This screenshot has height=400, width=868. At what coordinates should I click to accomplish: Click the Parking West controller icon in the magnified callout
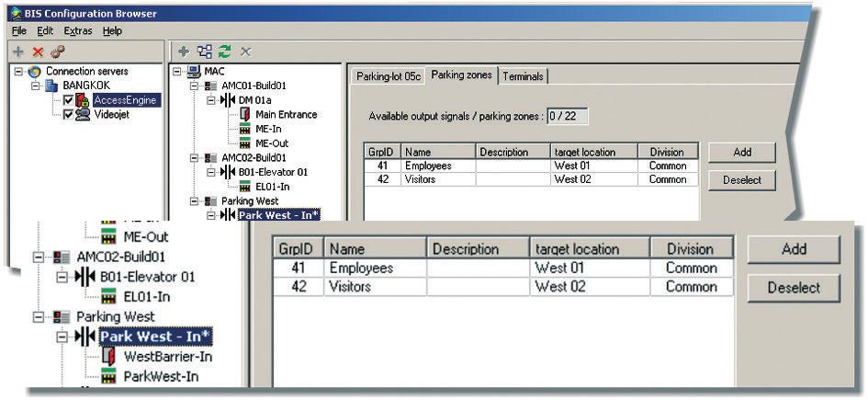[61, 317]
